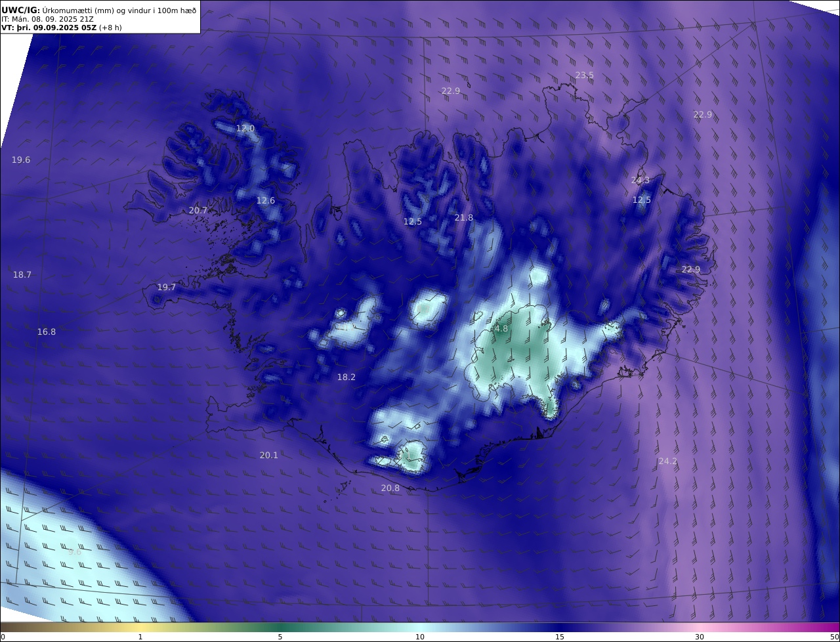Click the 'VT: þri. 09.09.2025 05Z' line

click(62, 28)
